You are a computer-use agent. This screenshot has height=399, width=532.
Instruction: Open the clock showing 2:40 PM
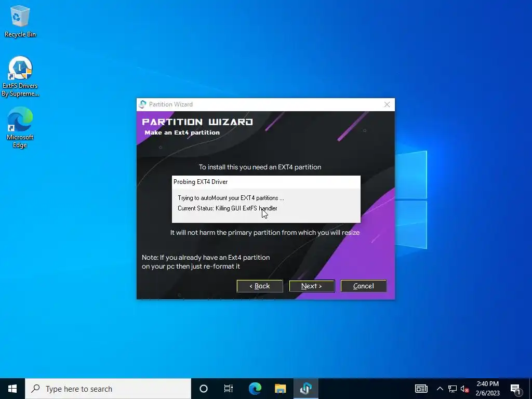tap(487, 389)
